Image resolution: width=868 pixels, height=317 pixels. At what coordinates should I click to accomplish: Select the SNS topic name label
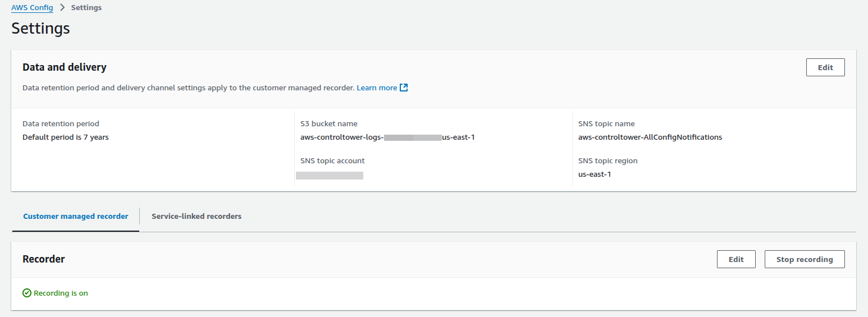[606, 123]
